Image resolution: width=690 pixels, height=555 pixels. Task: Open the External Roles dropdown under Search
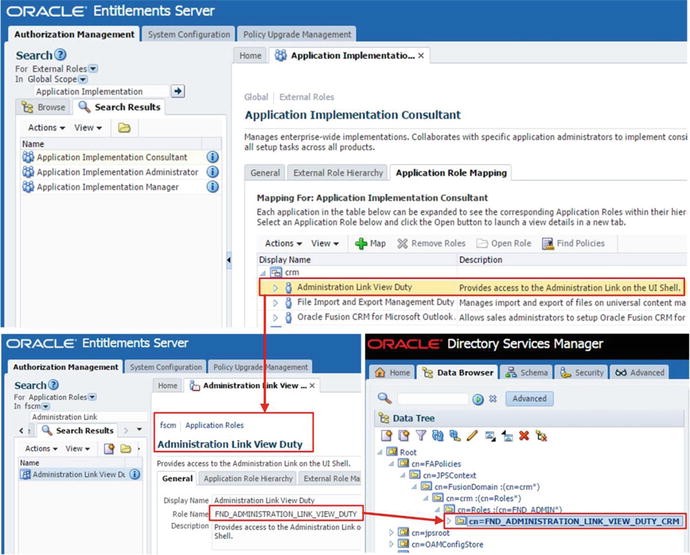click(93, 69)
